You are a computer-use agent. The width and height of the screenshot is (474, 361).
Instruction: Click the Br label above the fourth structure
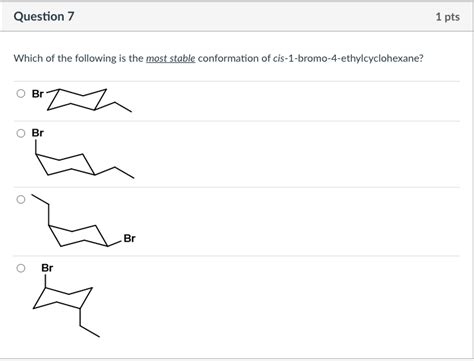(x=47, y=268)
